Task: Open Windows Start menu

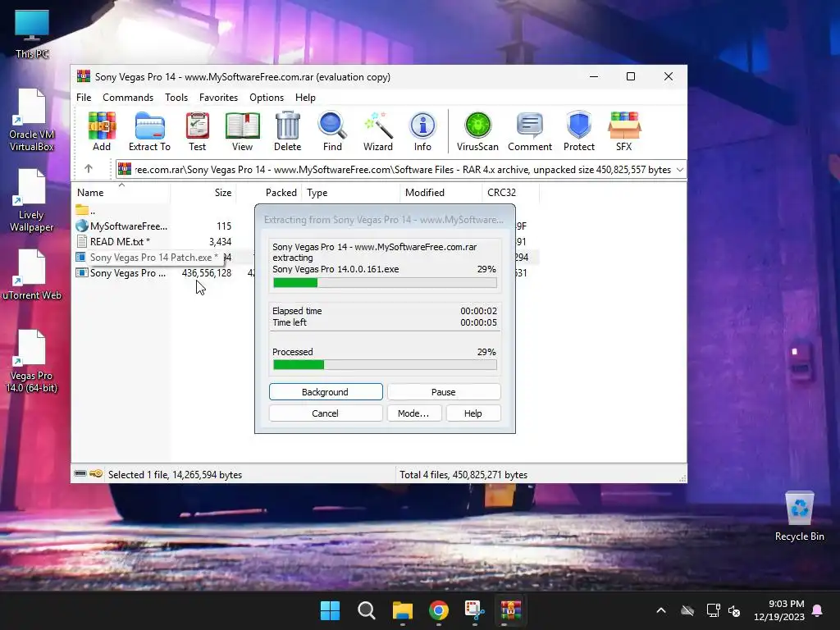Action: (x=330, y=610)
